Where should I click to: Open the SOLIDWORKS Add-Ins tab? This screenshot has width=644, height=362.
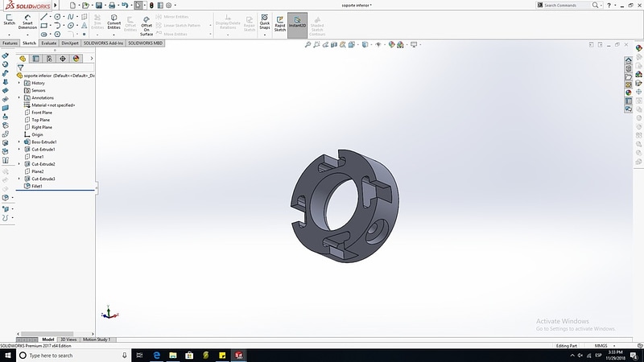click(x=103, y=43)
